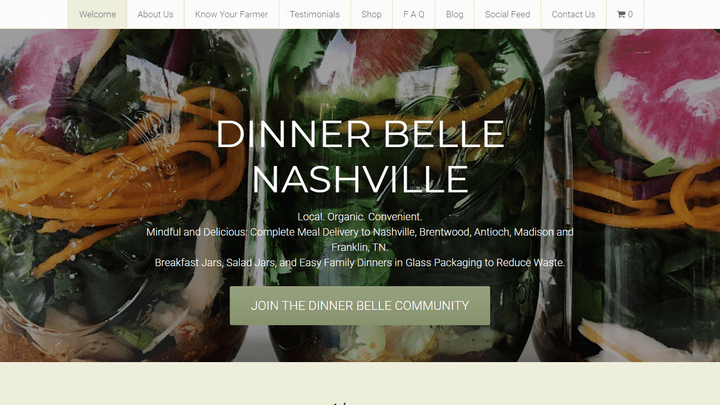720x405 pixels.
Task: Click the Mindful and Delicious delivery text
Action: pyautogui.click(x=360, y=232)
